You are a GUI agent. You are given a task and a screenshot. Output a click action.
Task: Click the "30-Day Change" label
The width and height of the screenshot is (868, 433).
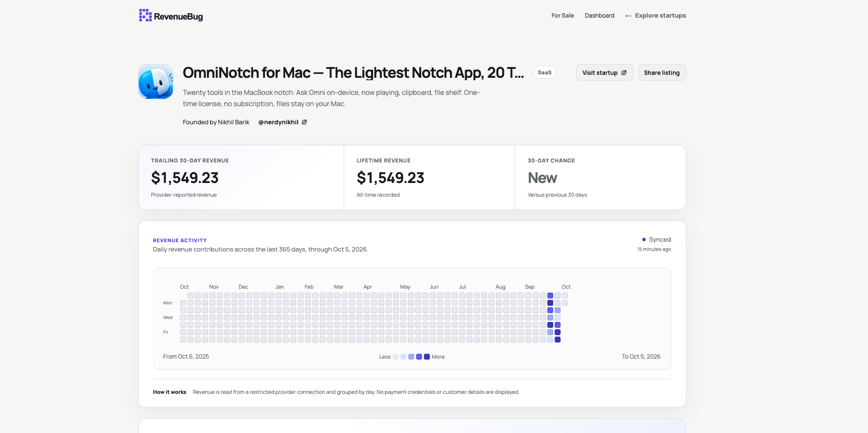point(551,160)
